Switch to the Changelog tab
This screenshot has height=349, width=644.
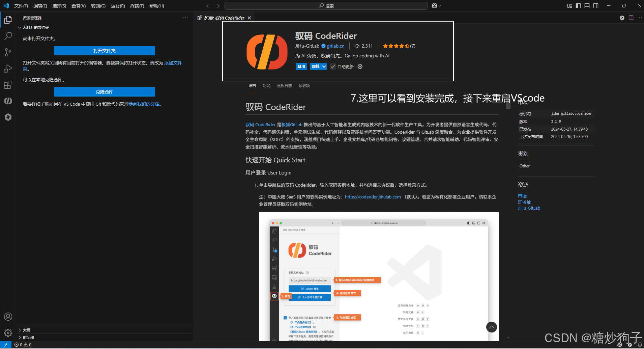click(x=284, y=86)
